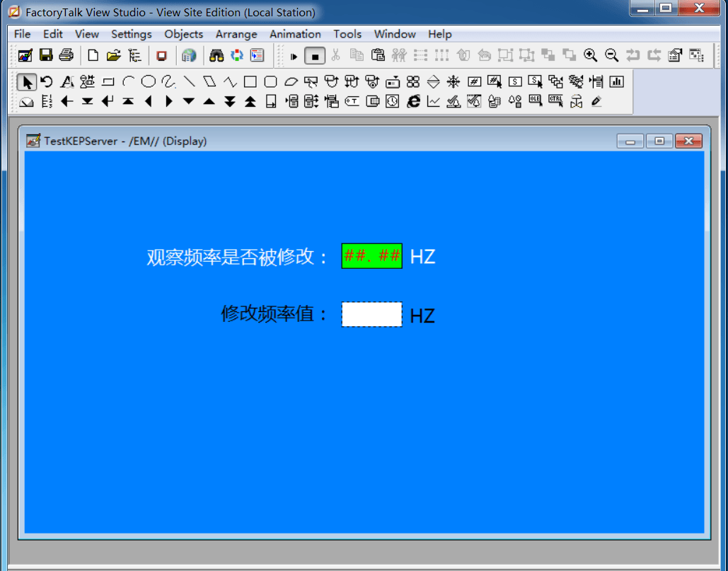Choose the Rounded Rectangle tool
728x571 pixels.
coord(271,82)
